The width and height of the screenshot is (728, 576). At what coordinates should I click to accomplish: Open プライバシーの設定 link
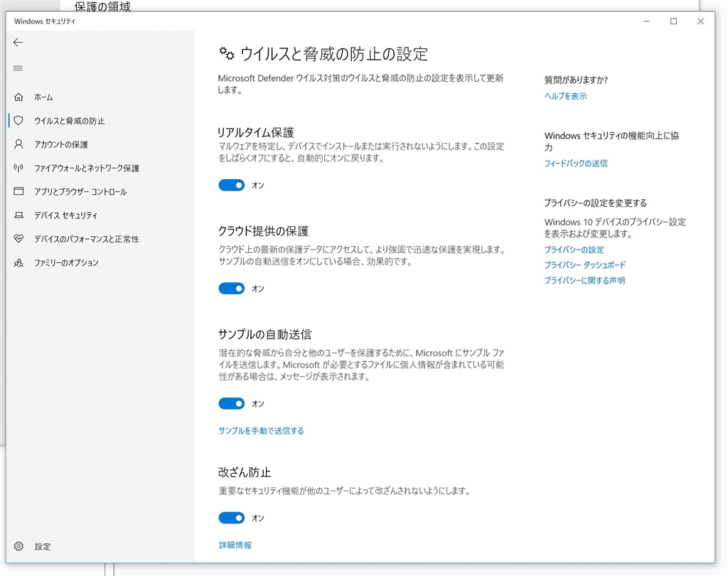coord(574,250)
